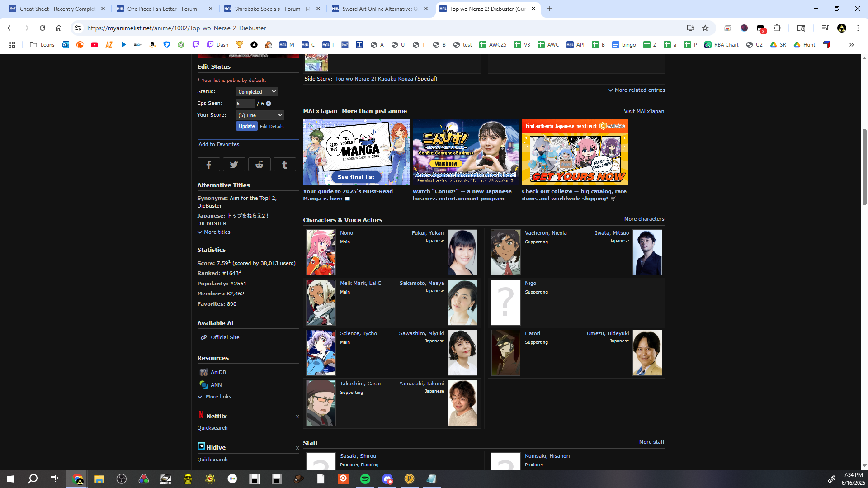This screenshot has height=488, width=868.
Task: Open Sasaki, Shirou staff link
Action: tap(358, 456)
